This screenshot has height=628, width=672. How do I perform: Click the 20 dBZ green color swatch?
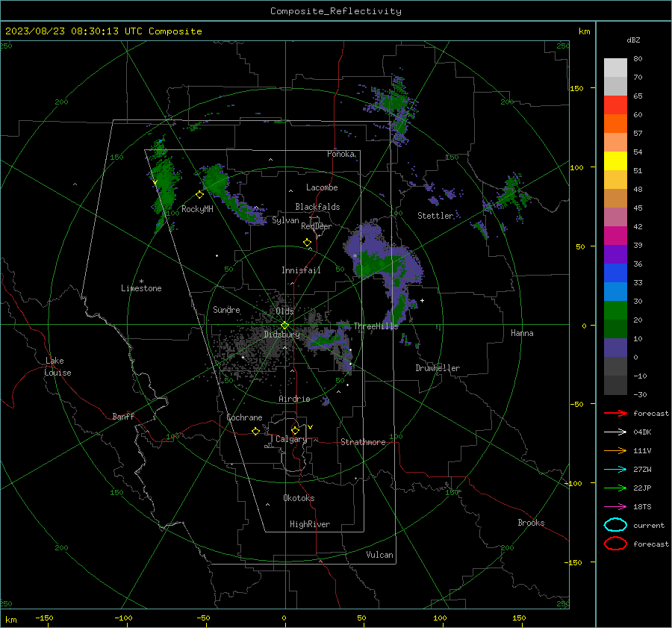pos(615,311)
